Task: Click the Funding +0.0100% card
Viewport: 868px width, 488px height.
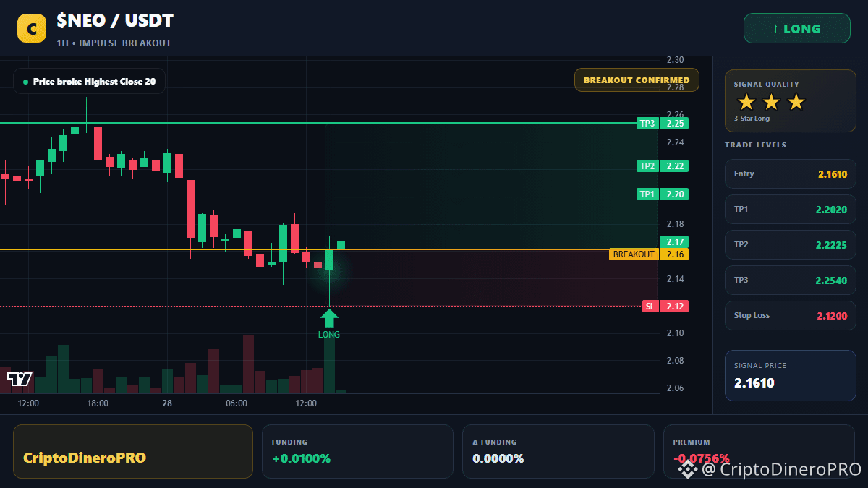Action: [357, 451]
